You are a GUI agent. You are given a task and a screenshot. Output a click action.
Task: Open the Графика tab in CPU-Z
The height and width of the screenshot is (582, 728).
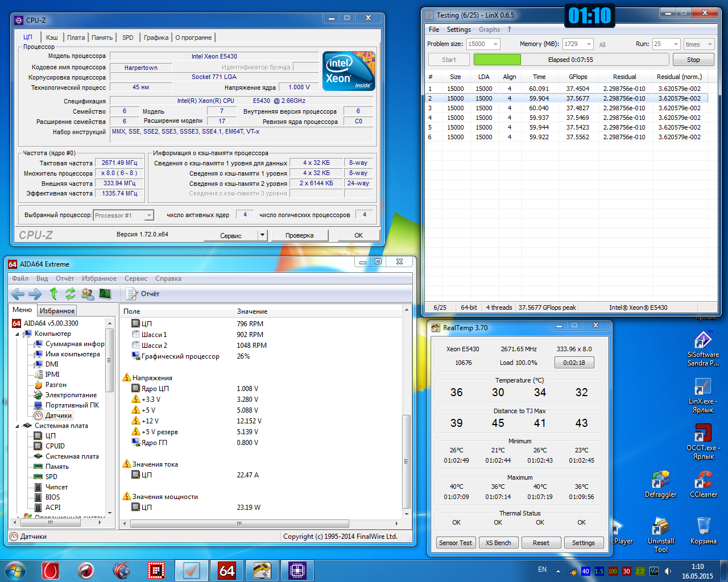click(156, 38)
